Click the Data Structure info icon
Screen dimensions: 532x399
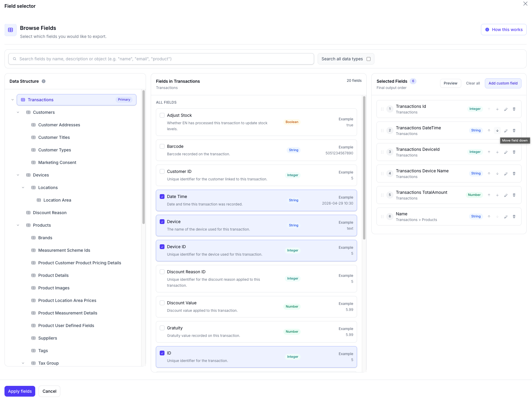[44, 81]
